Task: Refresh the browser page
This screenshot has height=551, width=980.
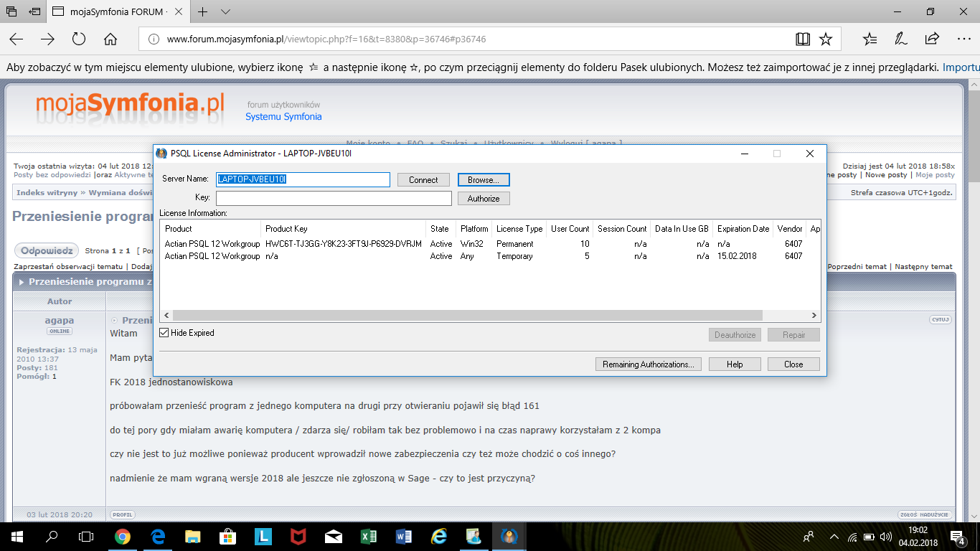Action: point(79,39)
